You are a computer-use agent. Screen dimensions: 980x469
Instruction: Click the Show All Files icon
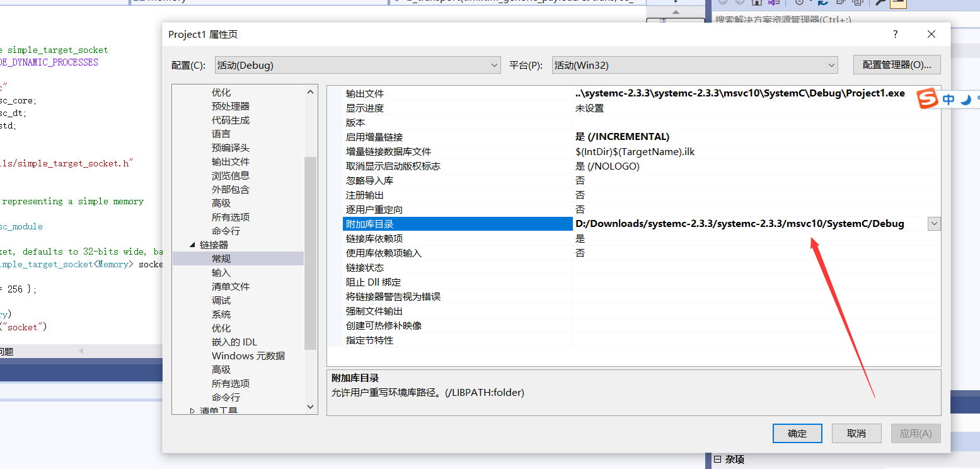tap(840, 3)
